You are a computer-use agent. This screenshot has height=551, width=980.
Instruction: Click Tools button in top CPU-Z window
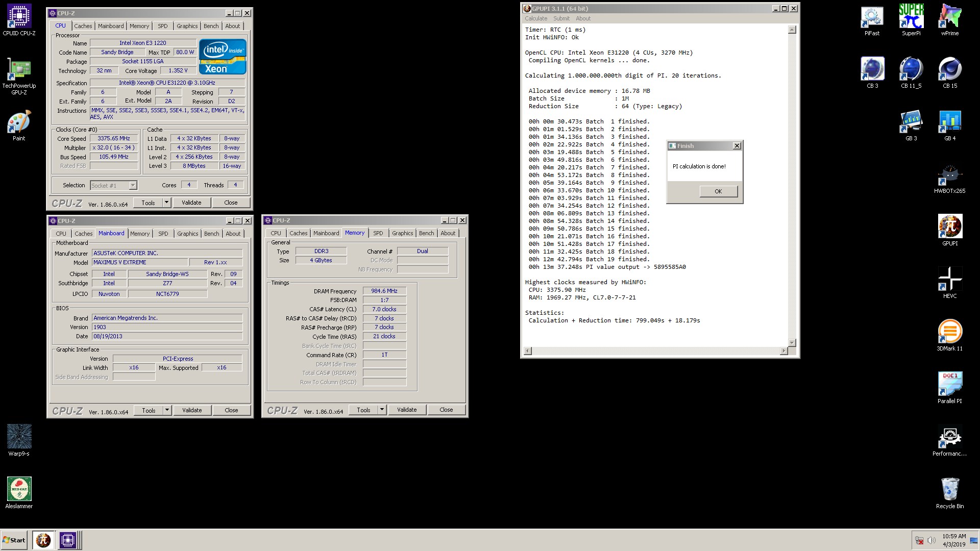(x=148, y=203)
